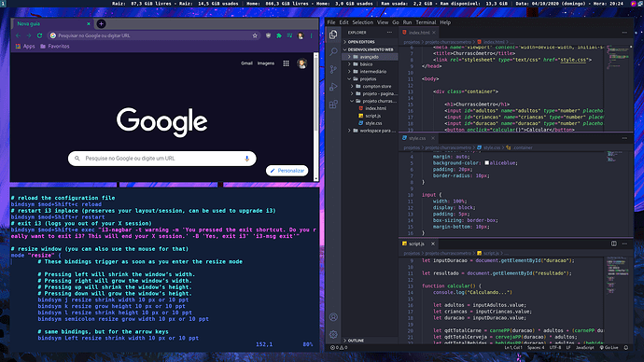Click the style.css editor group more actions ellipsis
The height and width of the screenshot is (362, 644).
click(624, 138)
